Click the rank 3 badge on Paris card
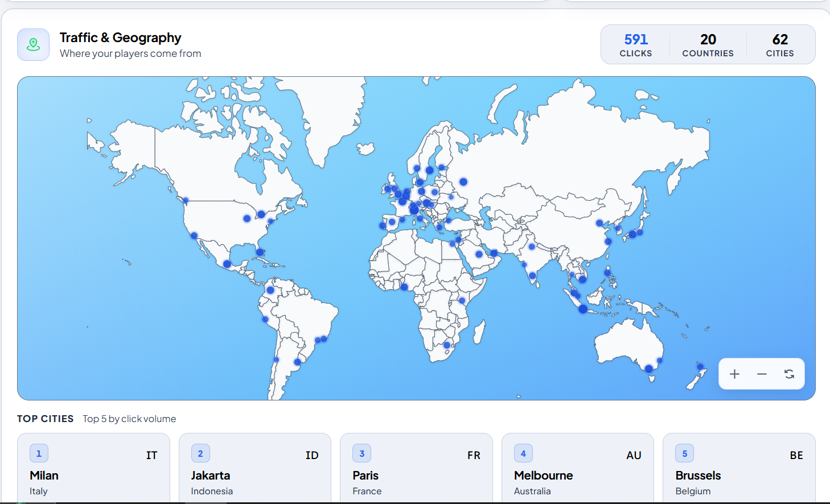830x504 pixels. 361,453
